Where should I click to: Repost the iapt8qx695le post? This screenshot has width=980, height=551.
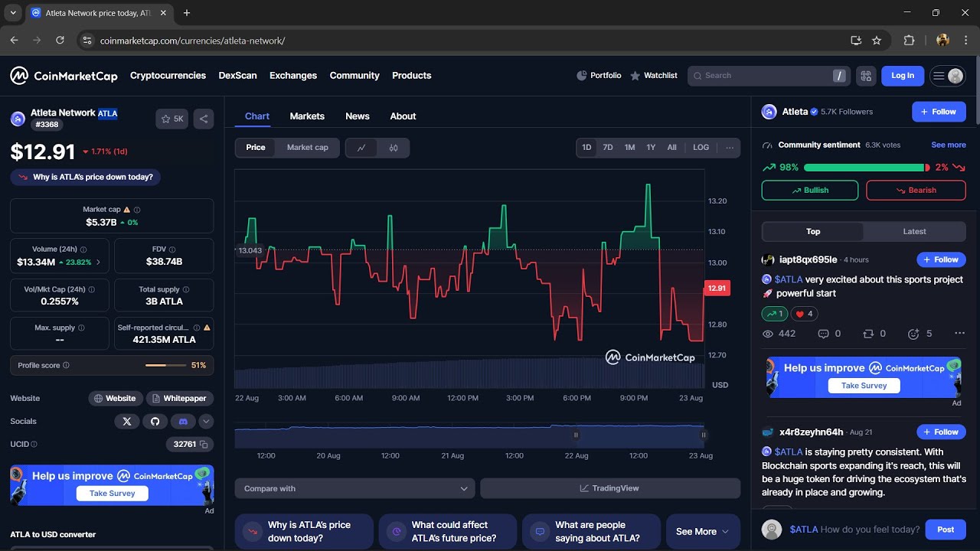click(x=868, y=334)
